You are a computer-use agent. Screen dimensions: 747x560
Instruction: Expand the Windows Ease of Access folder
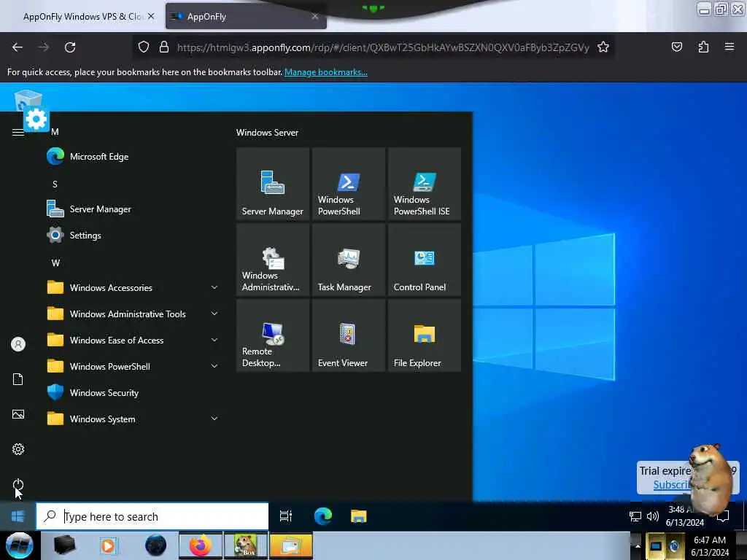pyautogui.click(x=133, y=340)
